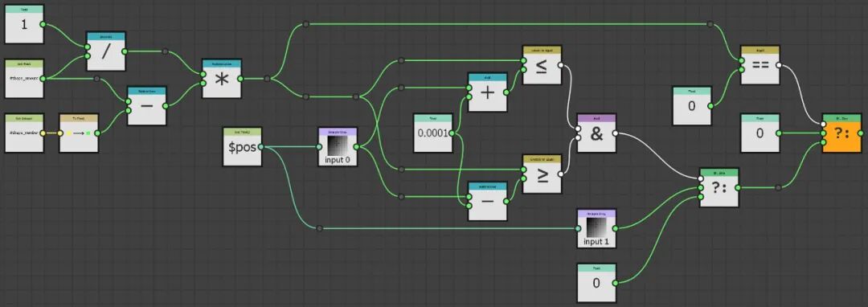Click the white output pin of the And node
Screen dimensions: 868x307
[x=615, y=133]
